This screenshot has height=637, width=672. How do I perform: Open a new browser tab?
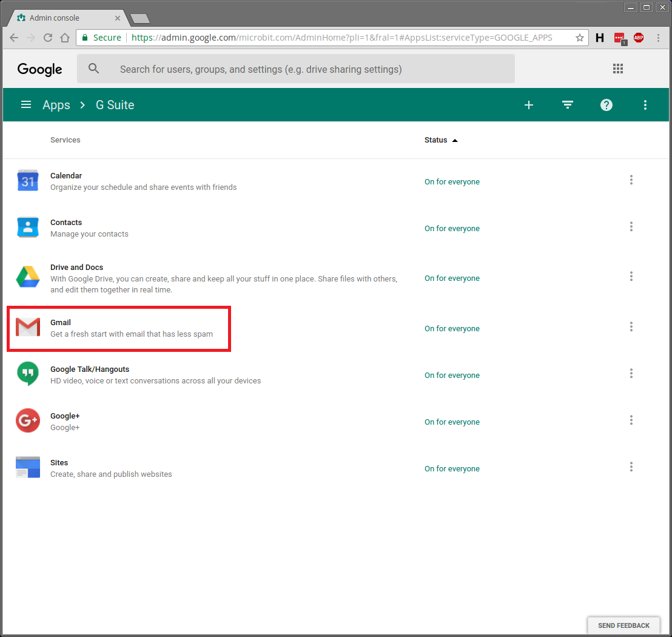tap(140, 18)
